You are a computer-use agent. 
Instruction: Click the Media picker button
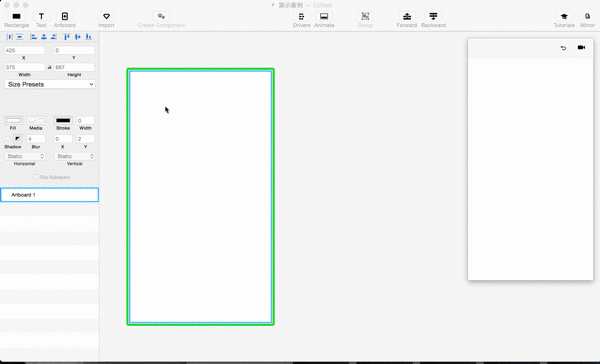(36, 121)
